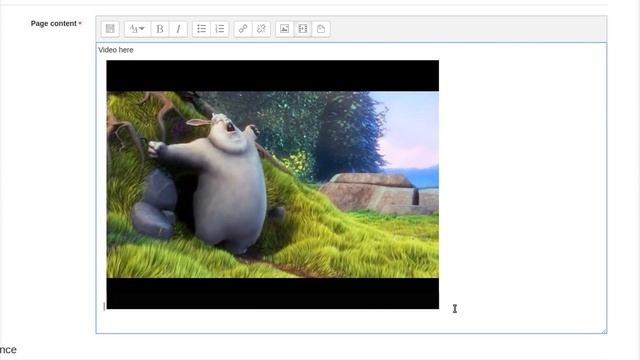The width and height of the screenshot is (640, 360).
Task: Click the Page content field label
Action: point(53,24)
